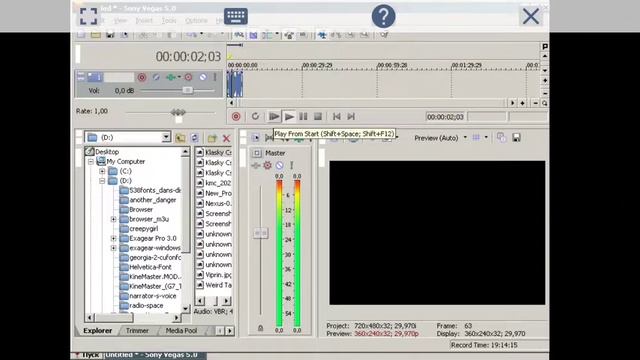Select the radio-space folder
Screen dimensions: 640x360
point(146,306)
